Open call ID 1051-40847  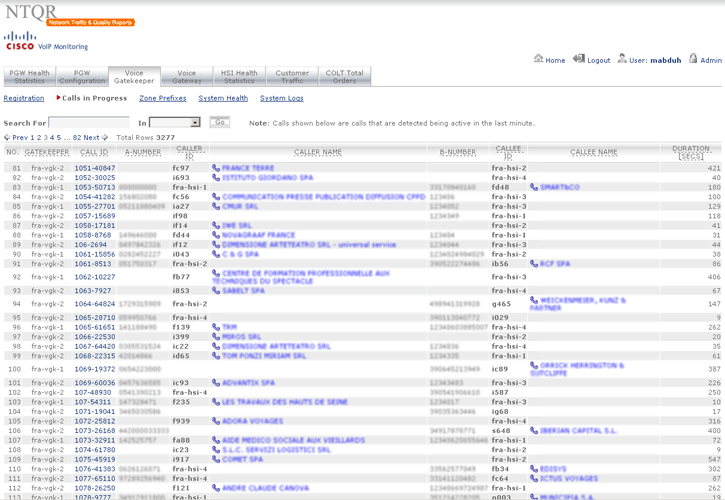point(94,168)
